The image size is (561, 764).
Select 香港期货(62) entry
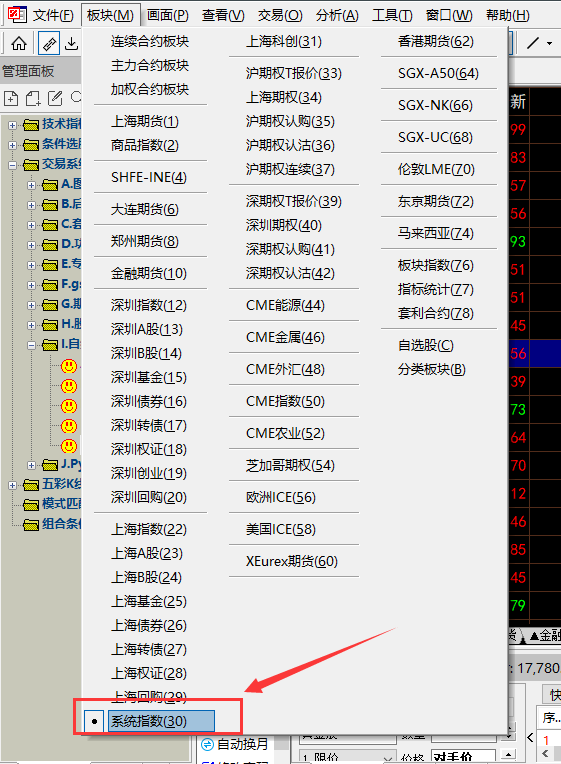tap(436, 41)
